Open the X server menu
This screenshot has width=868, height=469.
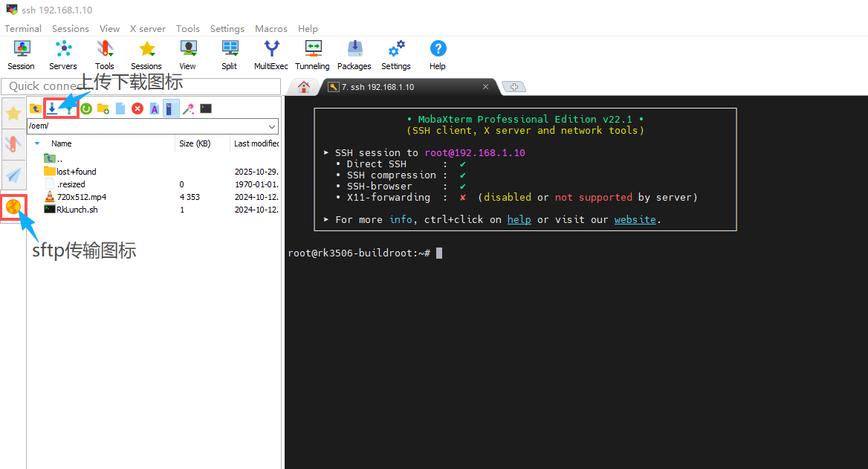[148, 29]
